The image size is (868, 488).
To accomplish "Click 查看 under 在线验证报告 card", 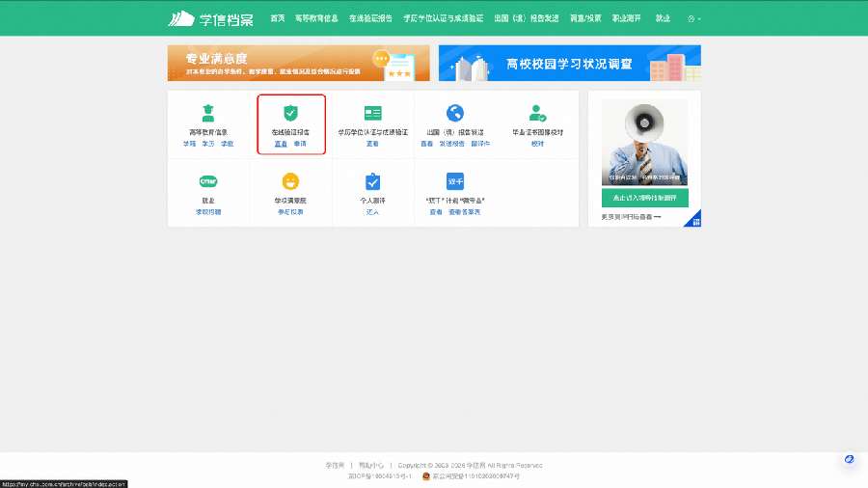I will pos(281,144).
